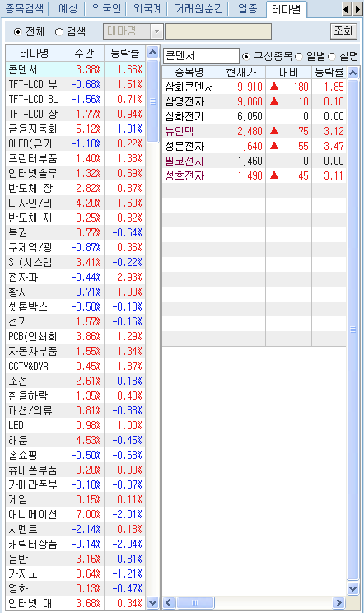Image resolution: width=364 pixels, height=613 pixels.
Task: Select the 일별 radio option
Action: tap(299, 56)
